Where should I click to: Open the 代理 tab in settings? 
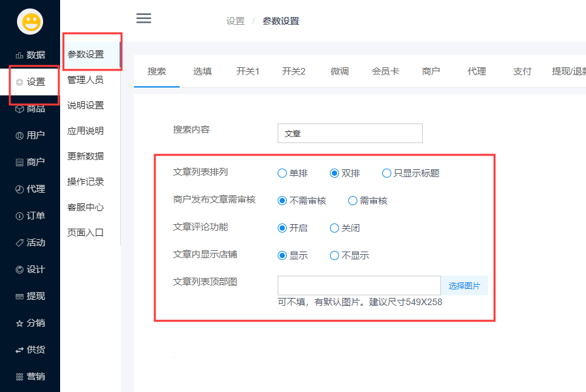pos(476,71)
